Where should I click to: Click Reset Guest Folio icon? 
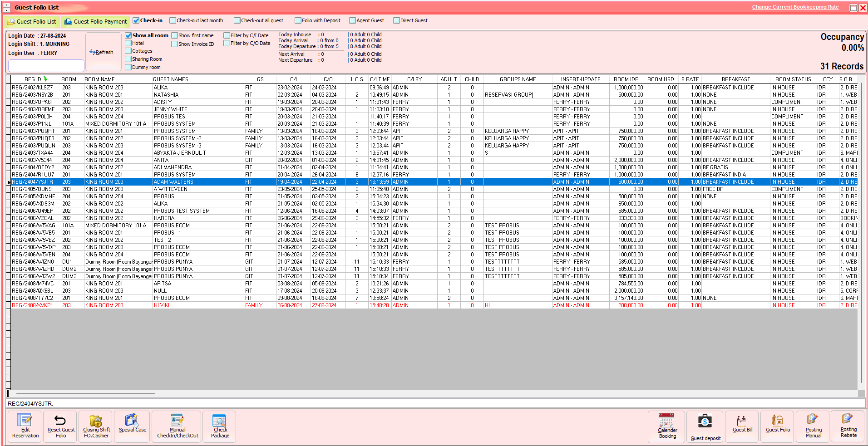click(x=61, y=426)
